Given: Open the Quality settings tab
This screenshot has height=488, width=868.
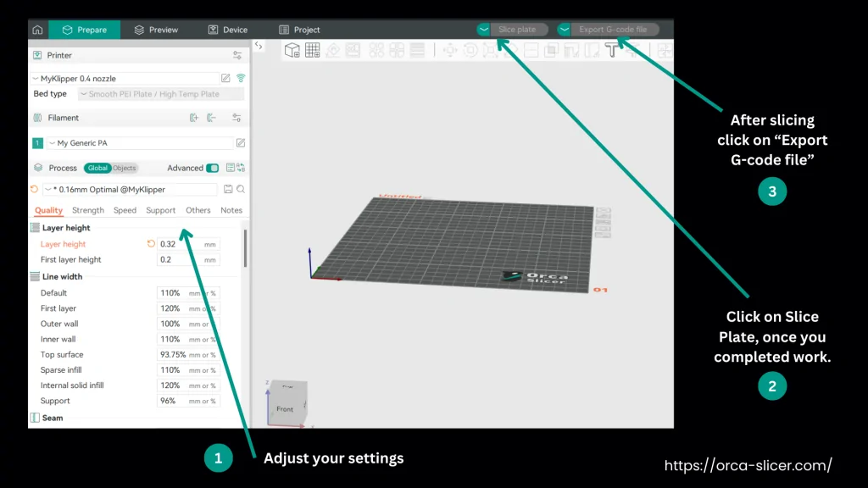Looking at the screenshot, I should pyautogui.click(x=48, y=210).
